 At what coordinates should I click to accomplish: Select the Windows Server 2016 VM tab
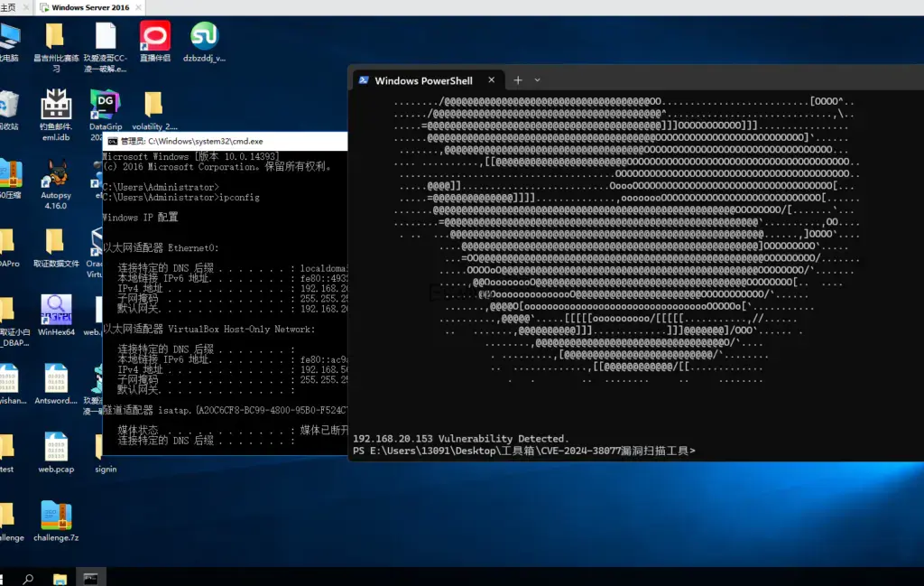point(85,7)
